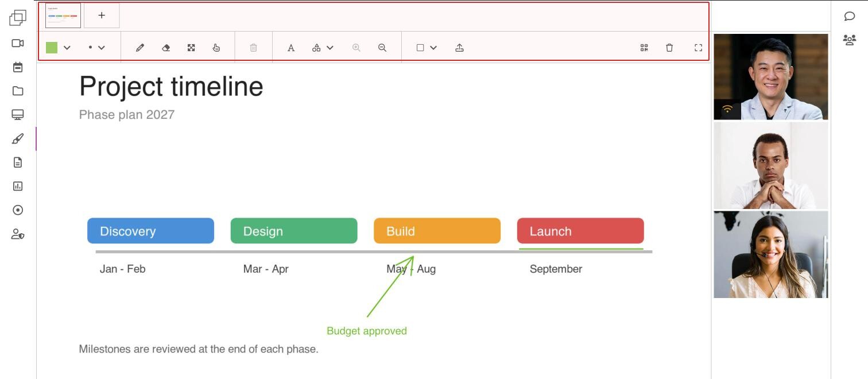Select the eraser tool

tap(166, 48)
